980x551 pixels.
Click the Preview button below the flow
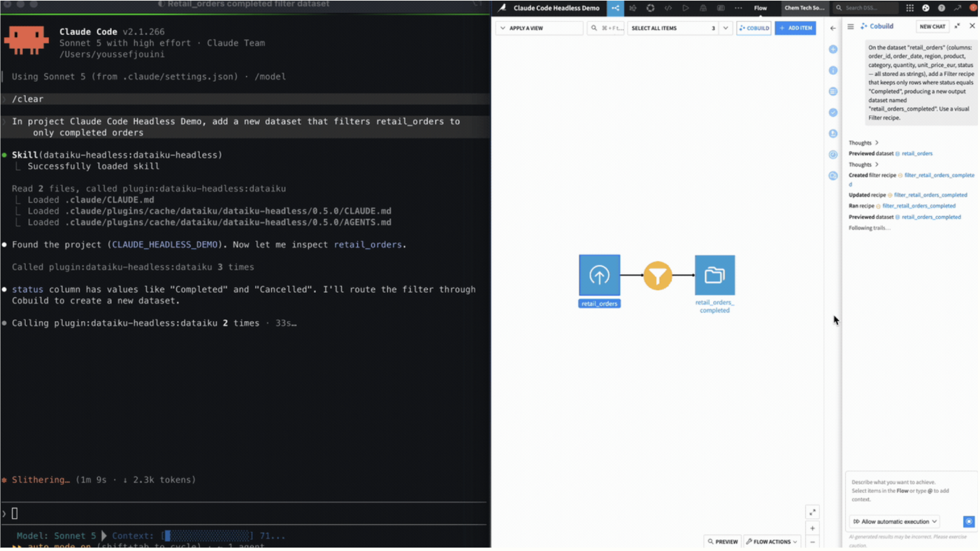coord(723,541)
